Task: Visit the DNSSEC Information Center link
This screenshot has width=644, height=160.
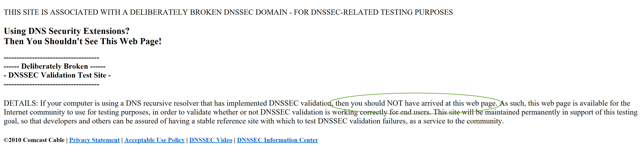Action: pos(277,140)
